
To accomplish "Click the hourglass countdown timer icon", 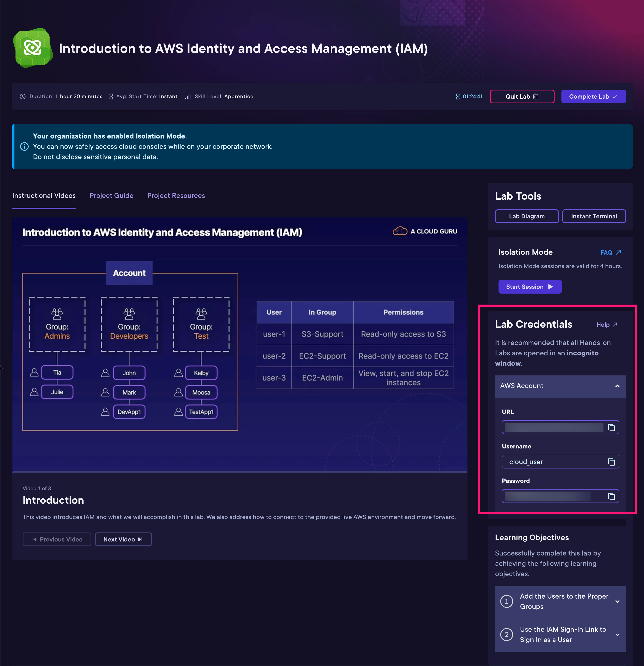I will coord(457,96).
